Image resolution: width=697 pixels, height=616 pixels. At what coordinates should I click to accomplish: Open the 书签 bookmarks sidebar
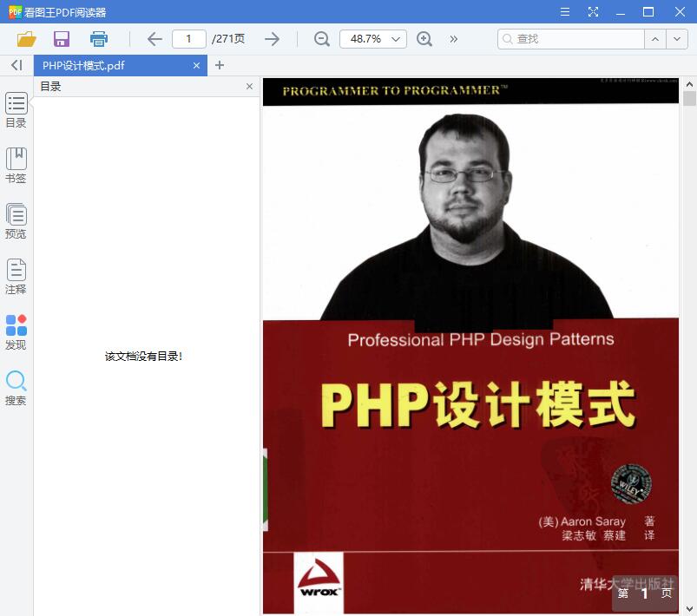(16, 166)
